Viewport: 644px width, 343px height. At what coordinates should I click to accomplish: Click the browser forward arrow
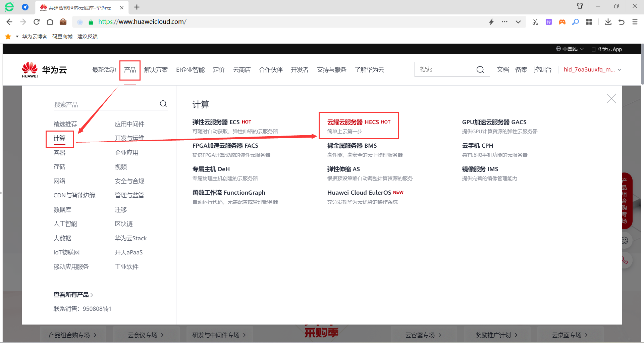point(23,22)
